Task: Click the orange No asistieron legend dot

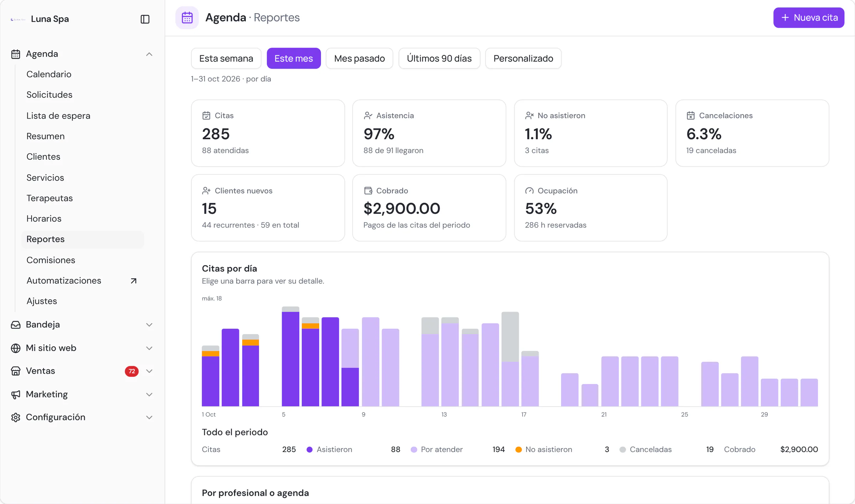Action: coord(519,450)
